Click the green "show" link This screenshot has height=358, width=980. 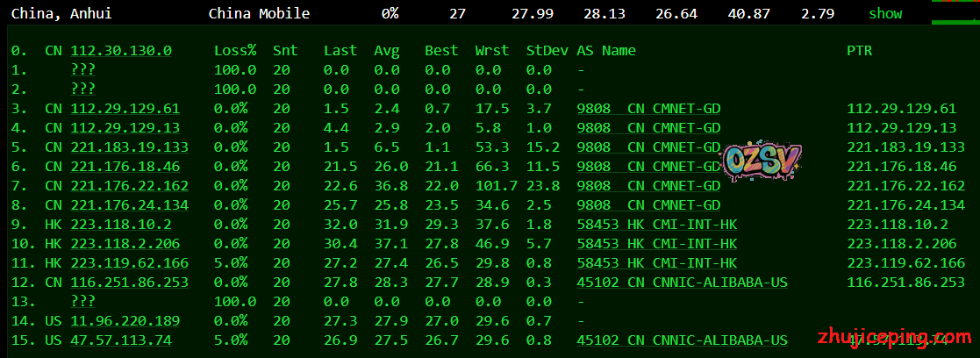pyautogui.click(x=885, y=13)
